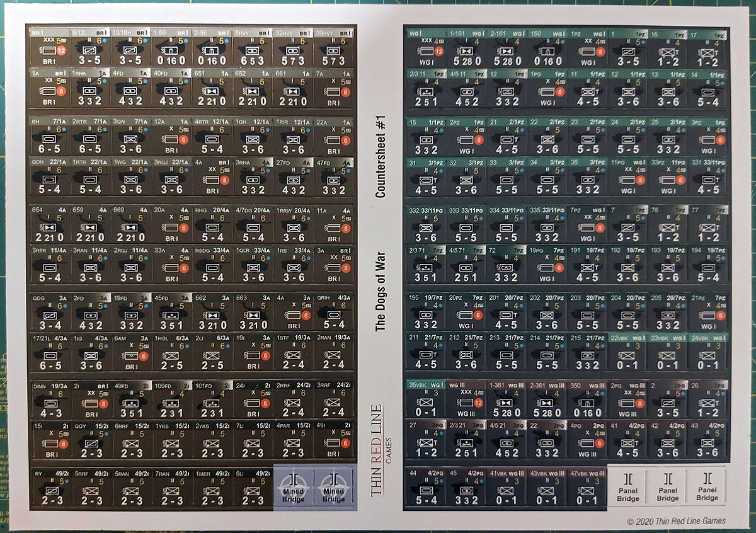The image size is (756, 533).
Task: Select the 1PZ division HQ counter
Action: pos(588,48)
